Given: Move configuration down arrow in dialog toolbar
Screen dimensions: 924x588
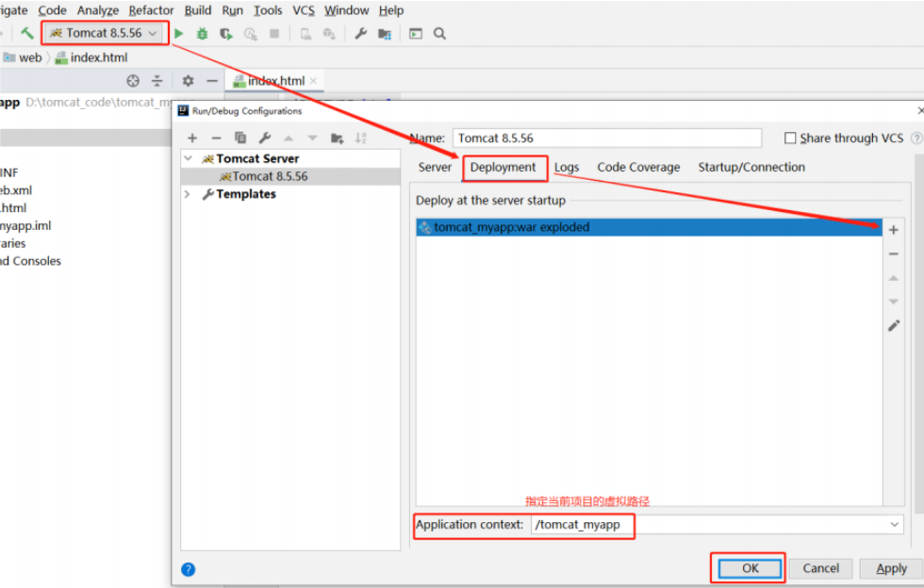Looking at the screenshot, I should pos(312,139).
